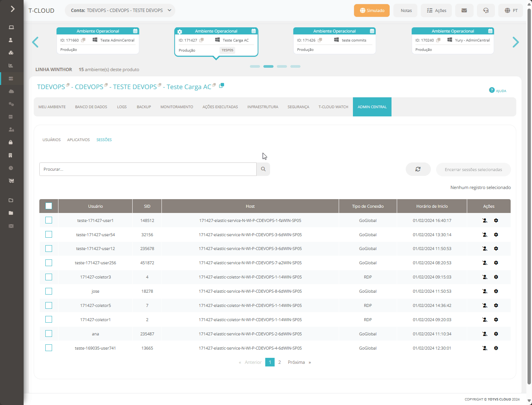
Task: Click disconnect user icon for teste-171427-user1
Action: click(485, 220)
